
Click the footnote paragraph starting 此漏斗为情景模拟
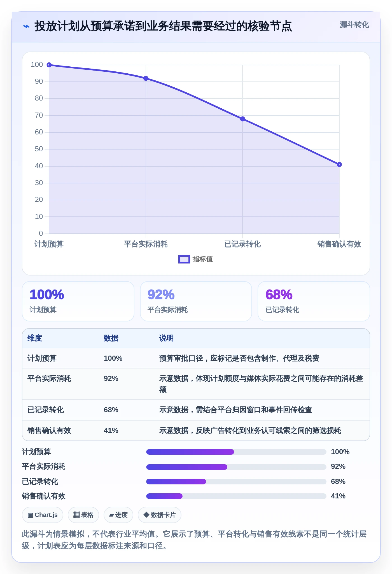point(194,540)
